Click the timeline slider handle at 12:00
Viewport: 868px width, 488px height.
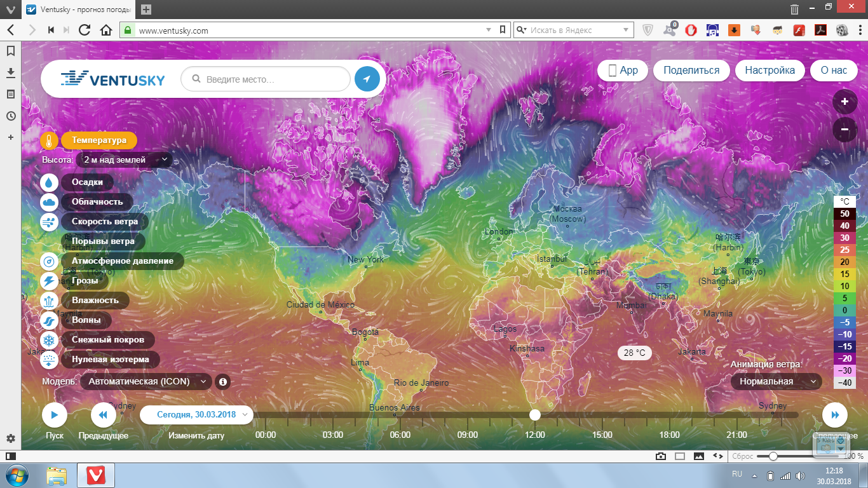535,415
